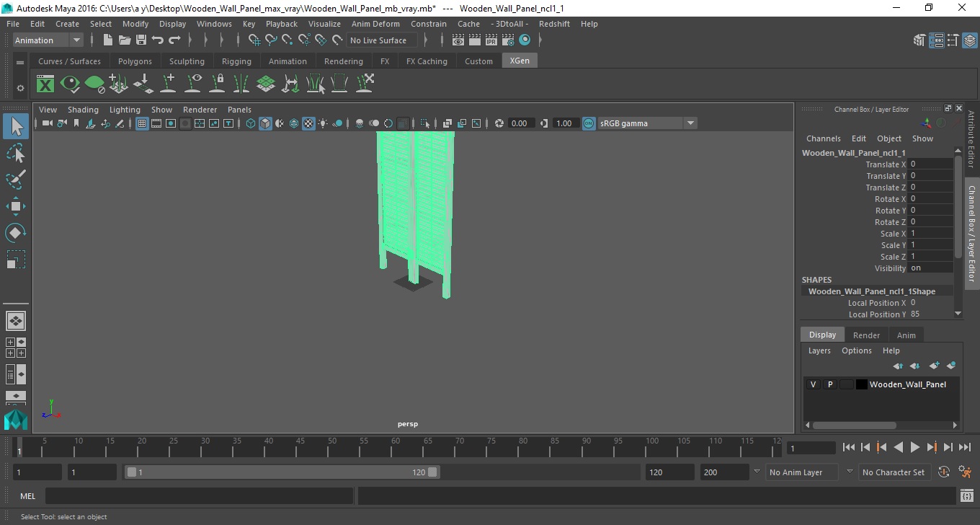
Task: Click the save scene floppy icon
Action: click(141, 40)
